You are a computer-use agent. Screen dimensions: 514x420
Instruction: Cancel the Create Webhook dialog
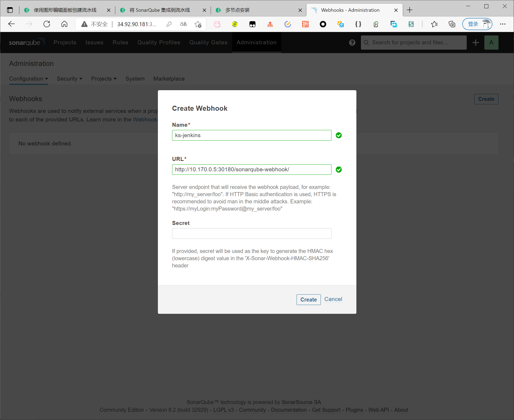333,299
